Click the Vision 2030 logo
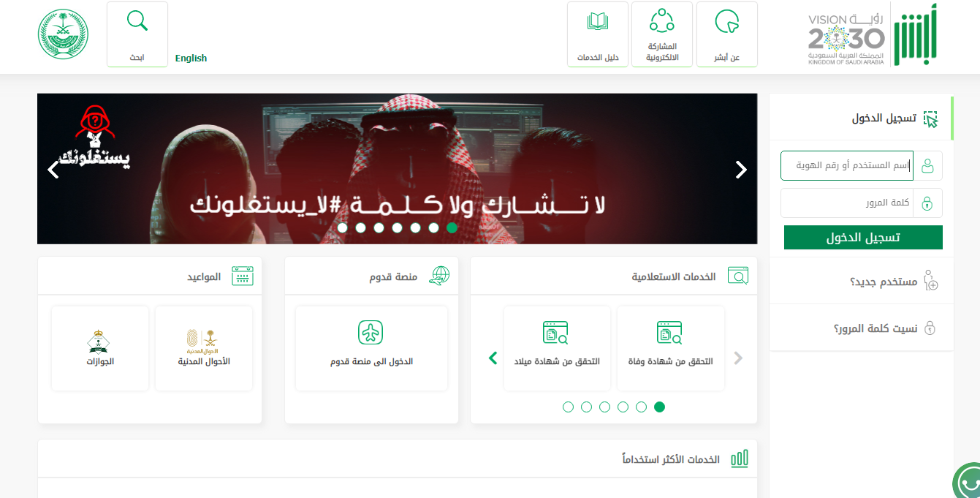The height and width of the screenshot is (498, 980). point(846,39)
